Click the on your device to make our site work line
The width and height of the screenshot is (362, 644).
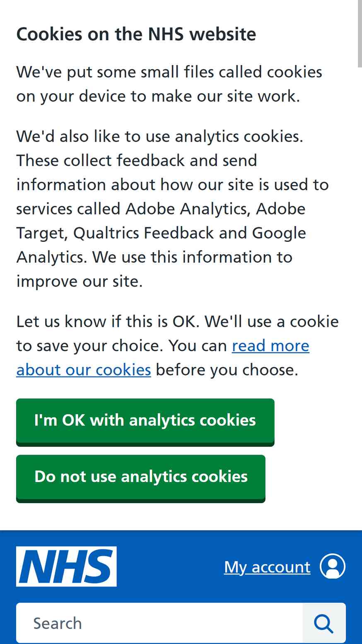tap(158, 96)
